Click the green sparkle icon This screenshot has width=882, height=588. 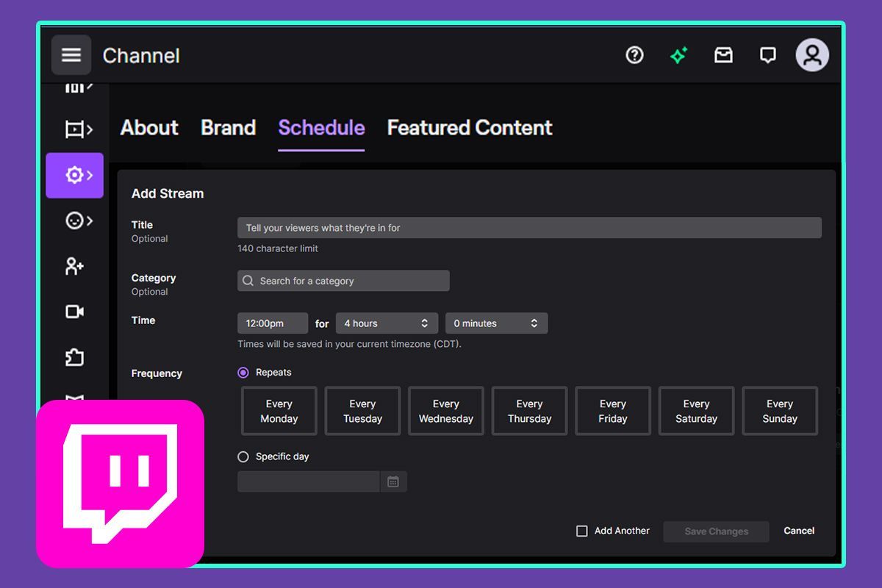678,55
